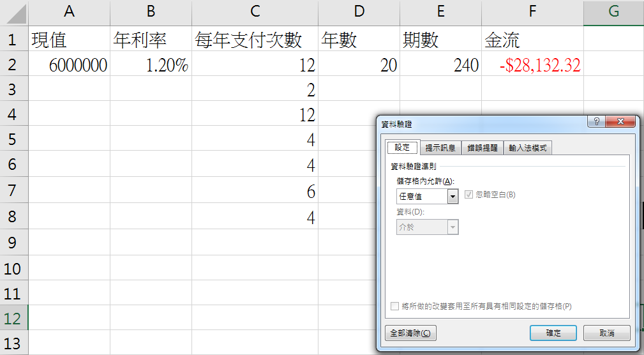The height and width of the screenshot is (355, 644).
Task: Select column B header
Action: click(x=151, y=12)
